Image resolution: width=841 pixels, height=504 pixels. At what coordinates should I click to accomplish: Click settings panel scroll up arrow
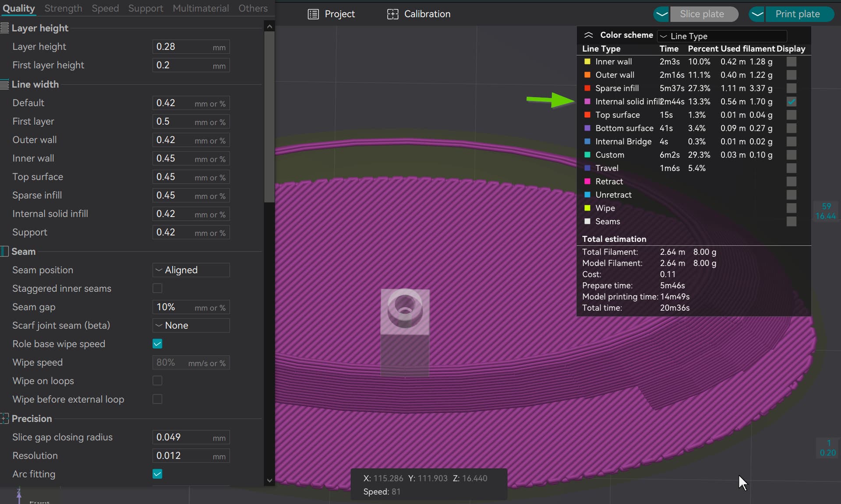tap(269, 27)
